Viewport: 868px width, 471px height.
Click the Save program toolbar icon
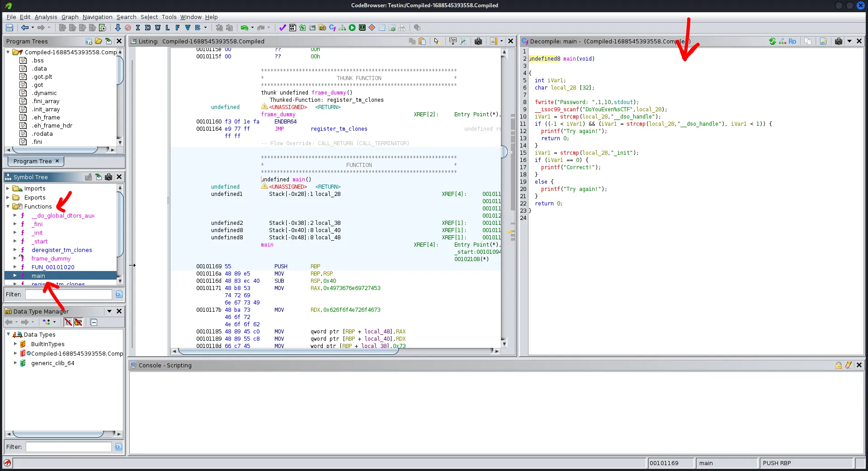pos(9,28)
